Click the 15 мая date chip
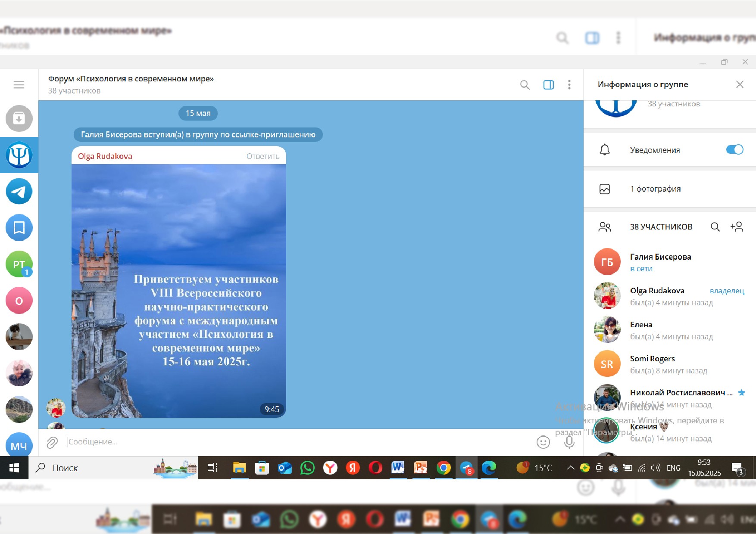This screenshot has height=534, width=756. point(197,113)
